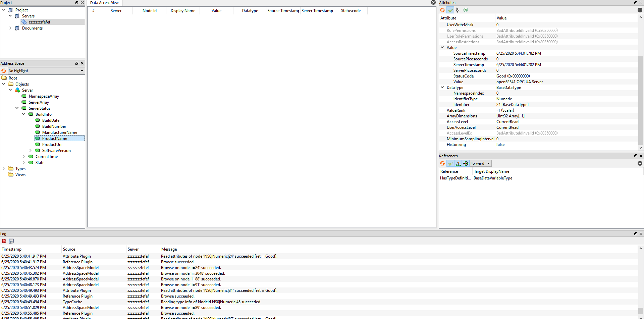
Task: Refresh the Attributes panel
Action: [442, 10]
